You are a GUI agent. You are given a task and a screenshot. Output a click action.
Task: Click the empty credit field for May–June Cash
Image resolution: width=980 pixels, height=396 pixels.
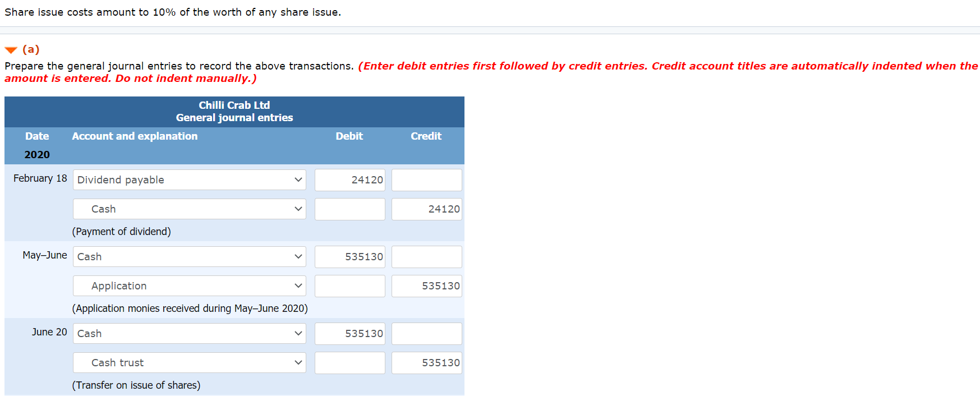(x=427, y=256)
